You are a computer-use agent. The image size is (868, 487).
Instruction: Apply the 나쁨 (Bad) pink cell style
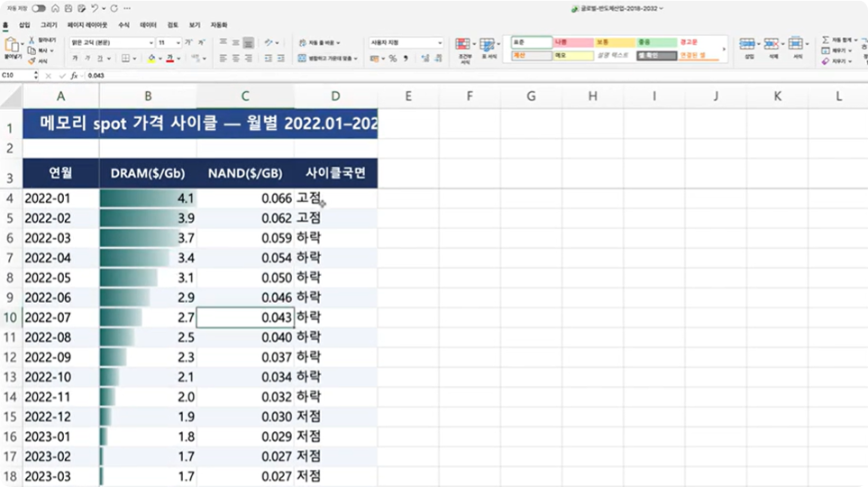click(573, 42)
